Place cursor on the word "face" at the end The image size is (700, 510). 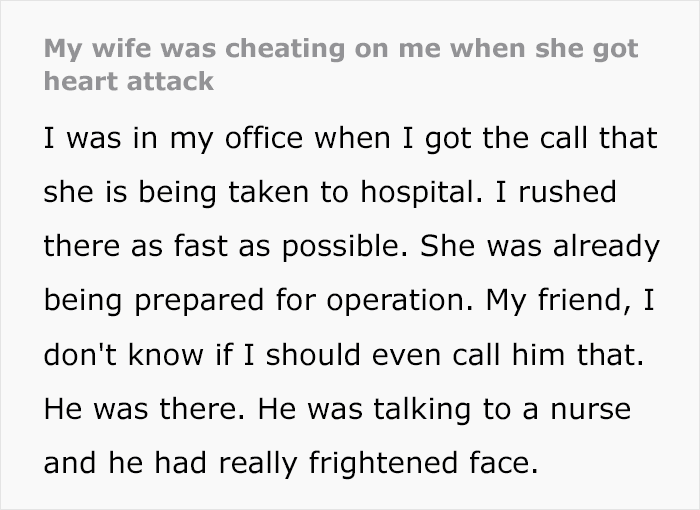coord(498,462)
